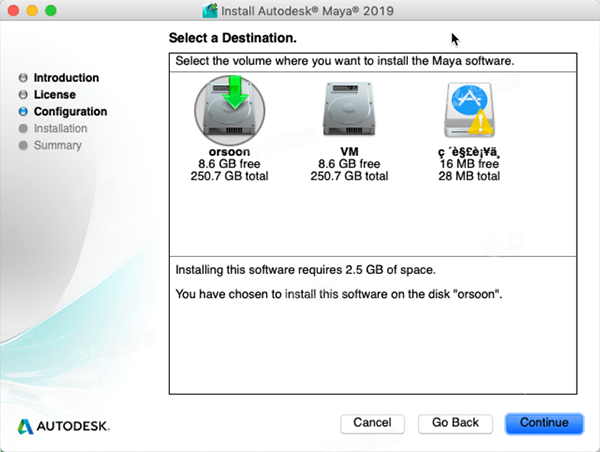
Task: Click the green zoom window button
Action: (51, 10)
